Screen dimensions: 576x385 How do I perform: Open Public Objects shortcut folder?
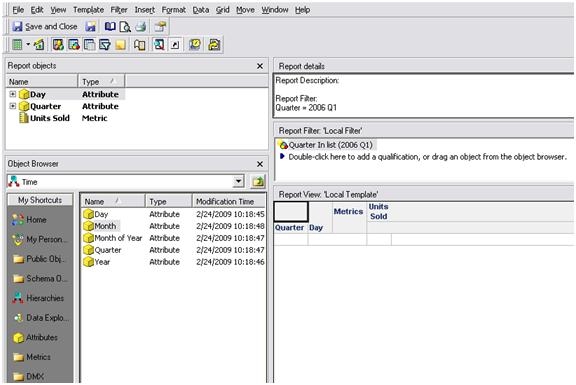pyautogui.click(x=39, y=259)
